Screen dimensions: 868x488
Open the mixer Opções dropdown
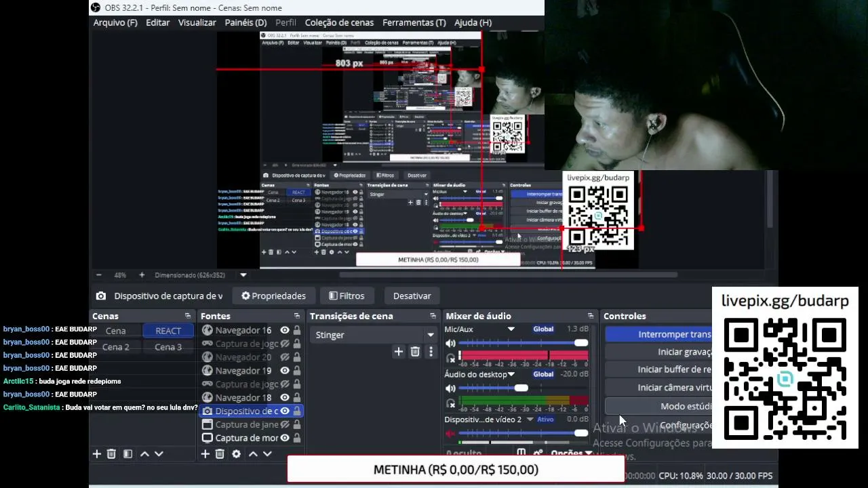coord(572,453)
